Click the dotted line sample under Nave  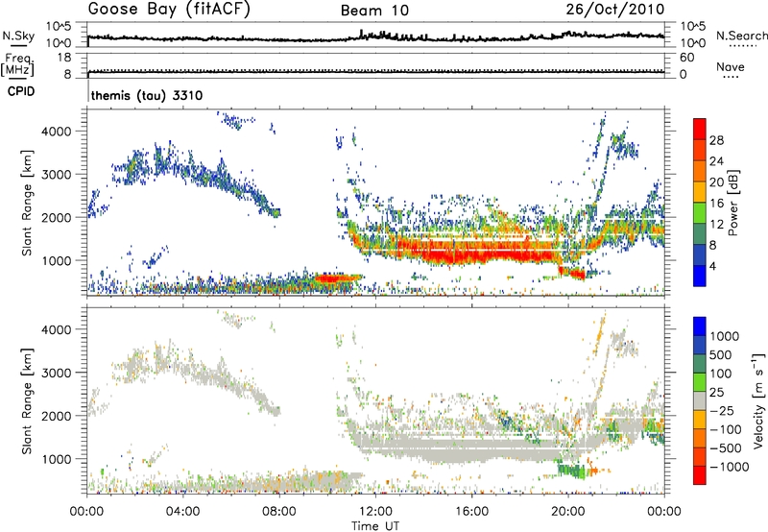tap(731, 78)
